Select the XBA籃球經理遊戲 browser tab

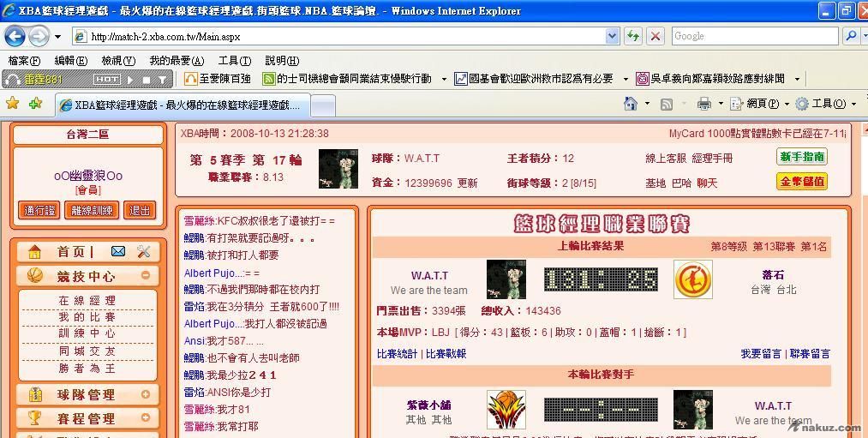click(x=183, y=105)
